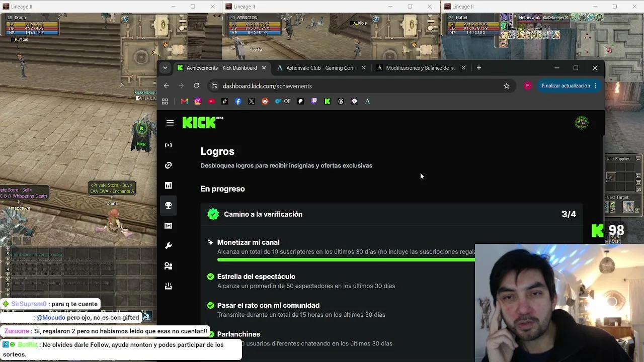
Task: Select the trophy achievements sidebar icon
Action: 169,206
